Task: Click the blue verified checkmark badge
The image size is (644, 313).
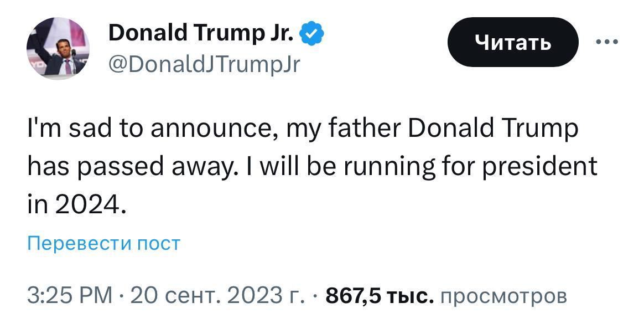Action: 311,35
